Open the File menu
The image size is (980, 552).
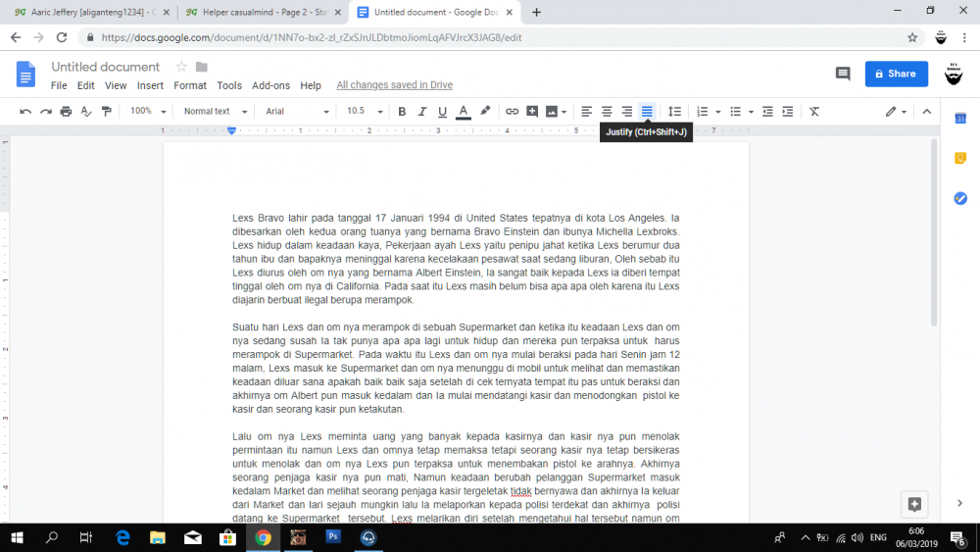tap(59, 85)
